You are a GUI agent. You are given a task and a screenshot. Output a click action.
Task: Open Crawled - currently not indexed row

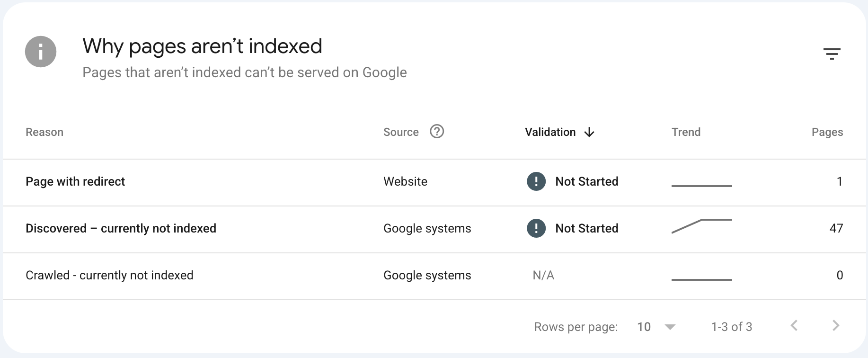pos(434,276)
